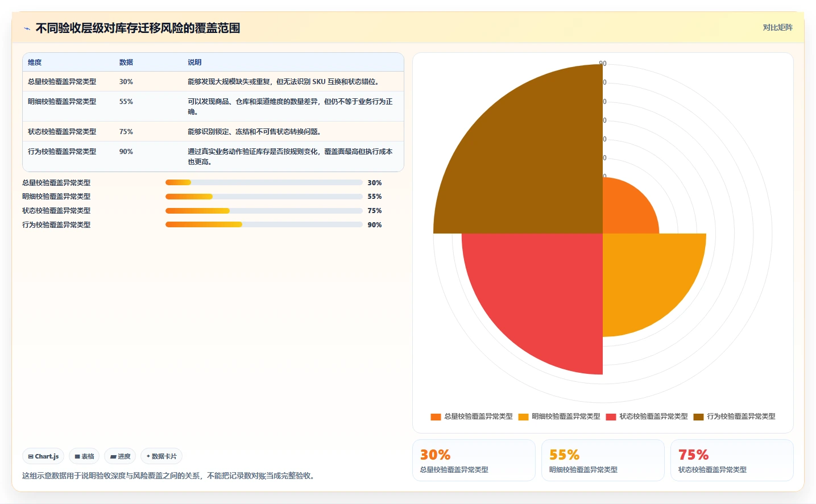
Task: Select the 75% data card
Action: pos(732,460)
